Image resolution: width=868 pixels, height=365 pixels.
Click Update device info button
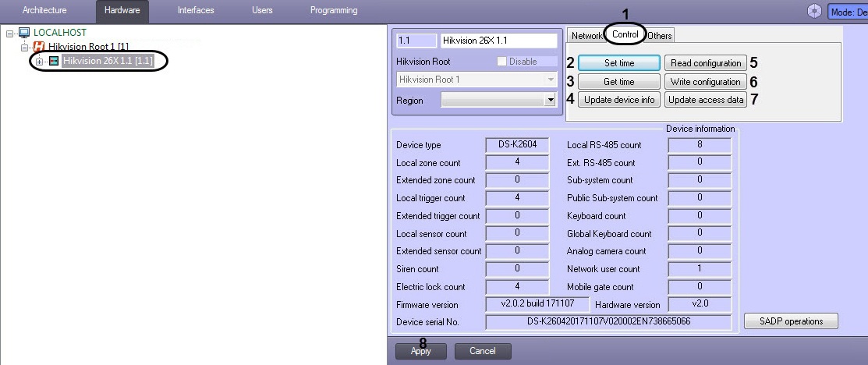coord(619,100)
